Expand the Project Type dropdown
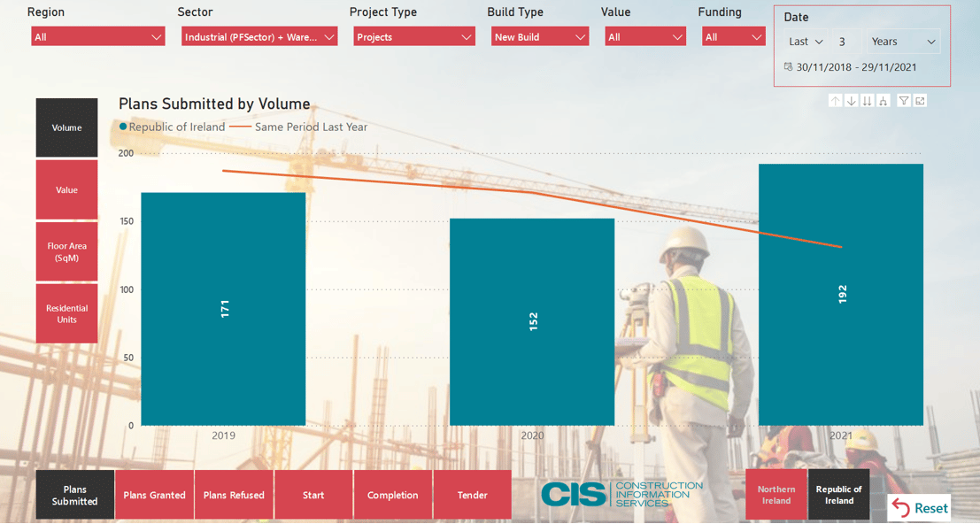Image resolution: width=980 pixels, height=524 pixels. tap(414, 37)
